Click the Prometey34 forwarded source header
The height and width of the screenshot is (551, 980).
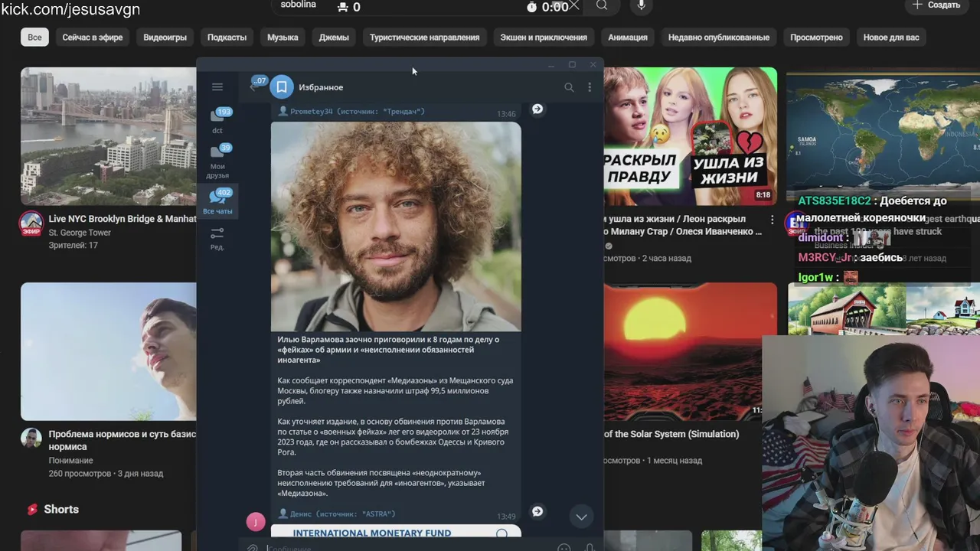pyautogui.click(x=351, y=112)
